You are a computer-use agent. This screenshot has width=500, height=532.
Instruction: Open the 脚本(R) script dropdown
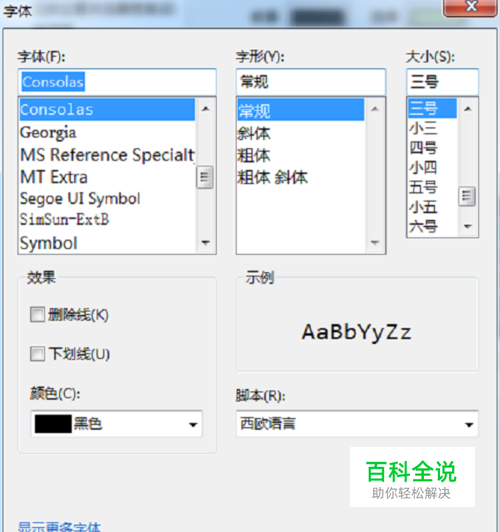pyautogui.click(x=357, y=424)
